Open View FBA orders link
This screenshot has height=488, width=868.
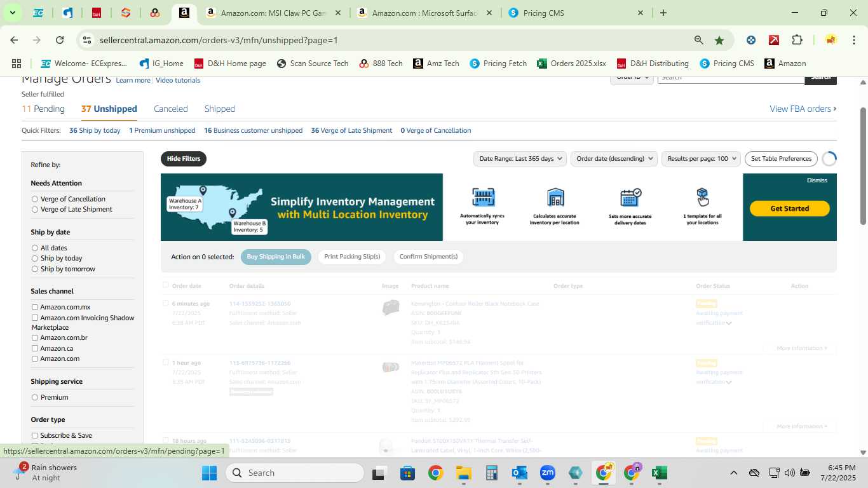coord(803,109)
